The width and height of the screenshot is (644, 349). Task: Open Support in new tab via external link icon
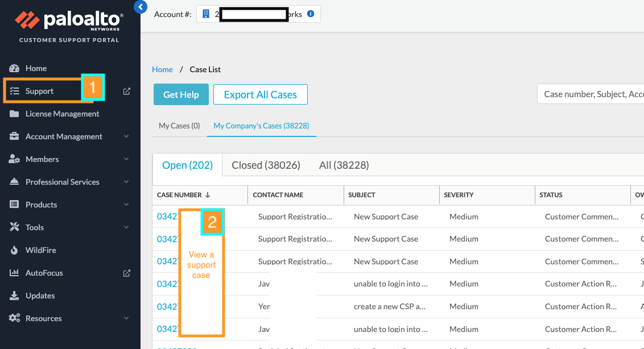click(126, 90)
